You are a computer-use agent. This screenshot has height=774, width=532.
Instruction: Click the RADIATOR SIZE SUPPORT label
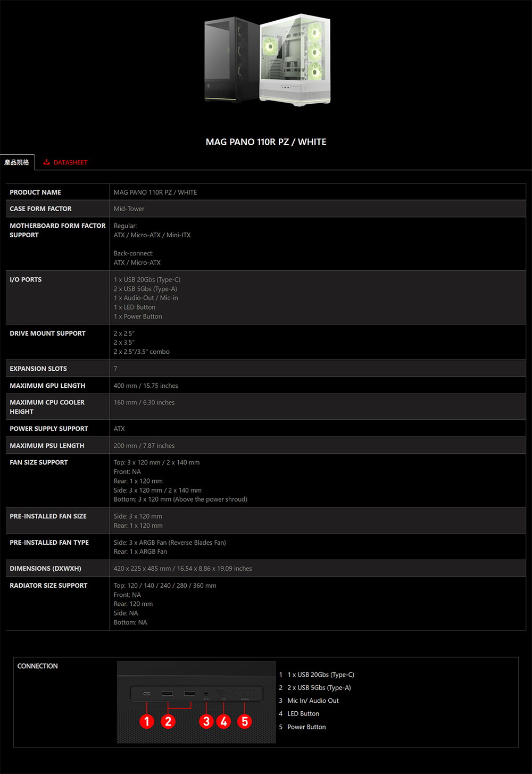click(x=48, y=585)
